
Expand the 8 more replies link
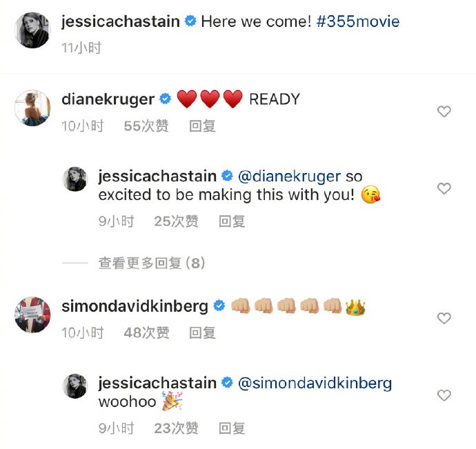pyautogui.click(x=152, y=263)
